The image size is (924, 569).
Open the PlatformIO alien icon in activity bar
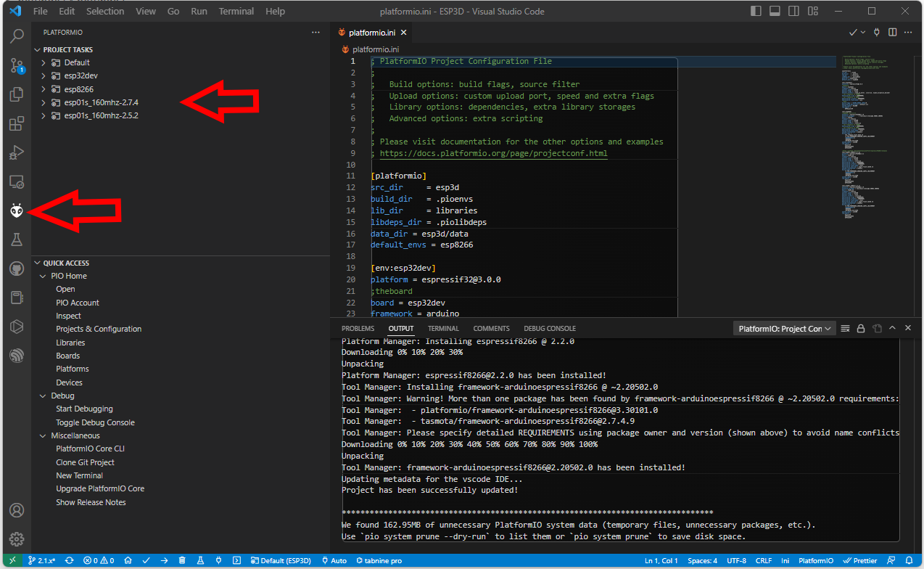(x=17, y=210)
